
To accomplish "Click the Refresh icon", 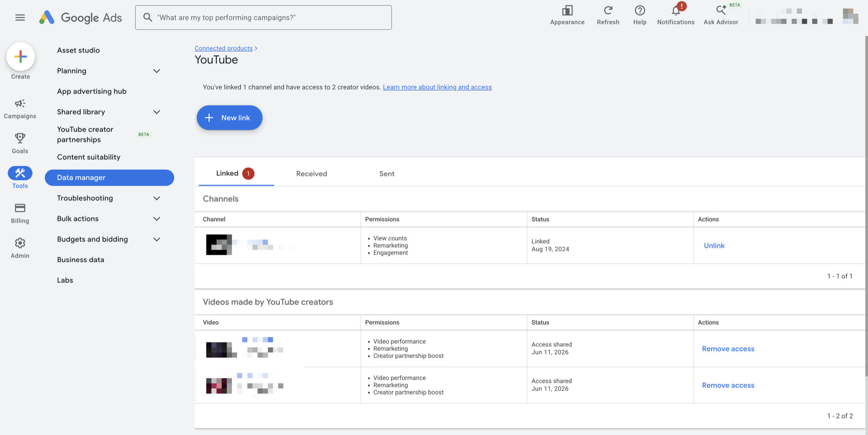I will tap(608, 10).
